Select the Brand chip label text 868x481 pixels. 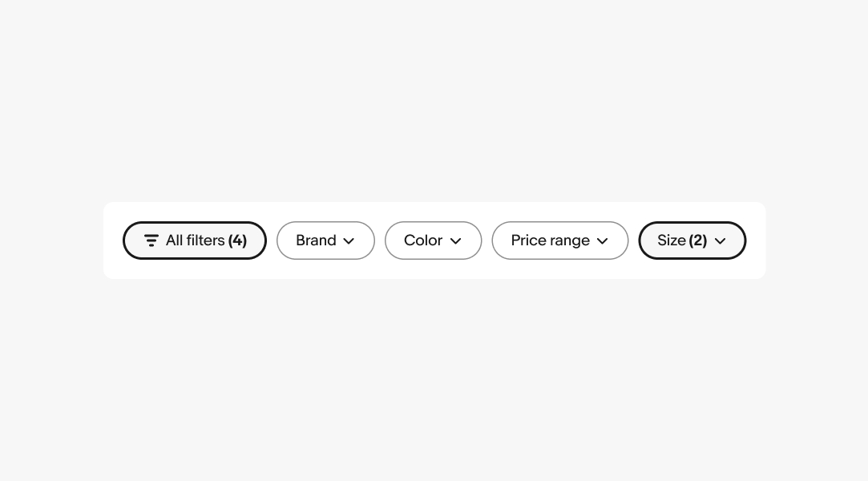coord(316,240)
